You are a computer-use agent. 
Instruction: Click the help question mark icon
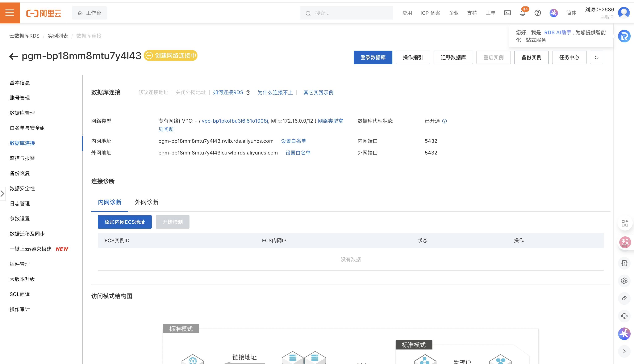(x=537, y=13)
